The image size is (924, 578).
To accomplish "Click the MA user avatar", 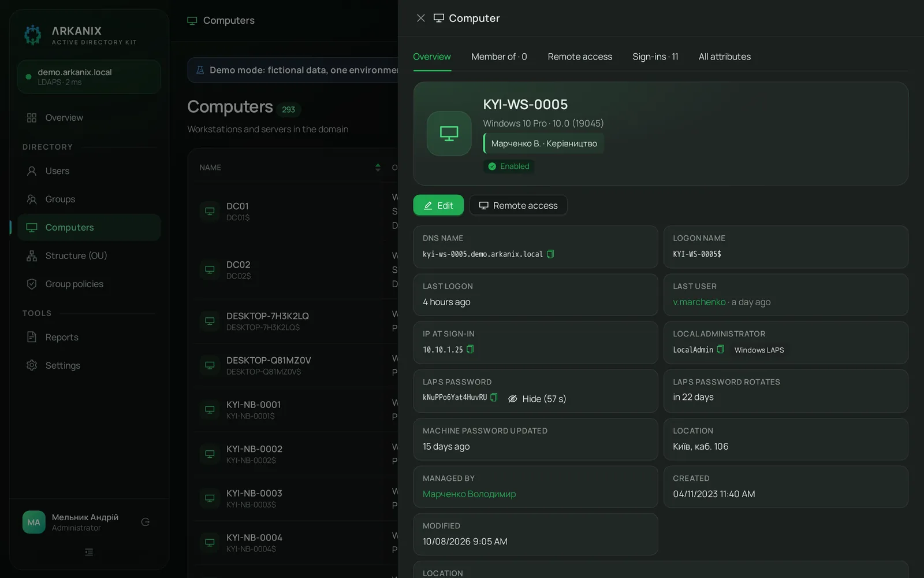I will point(33,522).
